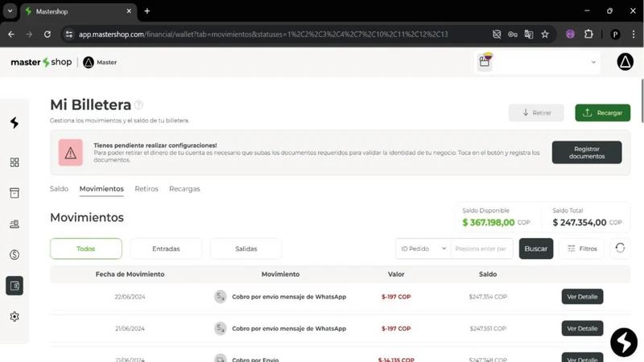The height and width of the screenshot is (362, 644).
Task: Open the dashboard grid icon in sidebar
Action: pos(14,162)
